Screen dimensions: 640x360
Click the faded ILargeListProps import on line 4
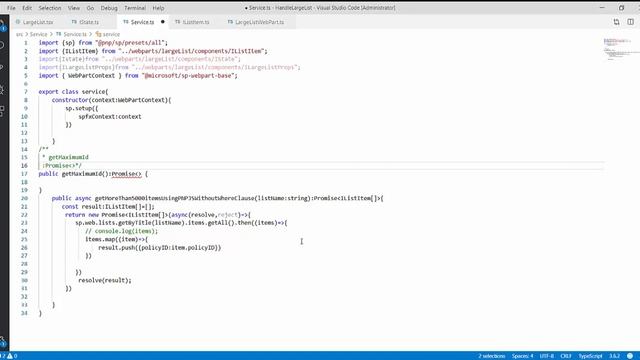click(x=169, y=67)
